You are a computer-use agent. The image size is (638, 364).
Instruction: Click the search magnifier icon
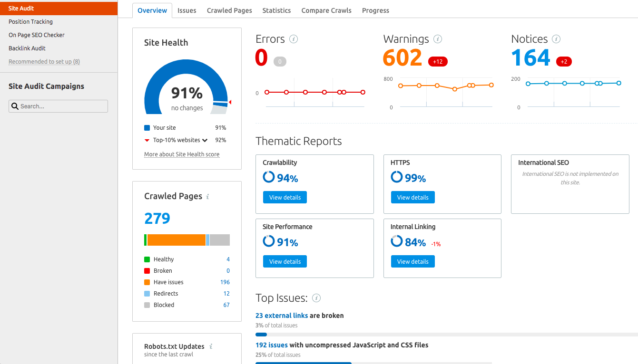pos(15,106)
